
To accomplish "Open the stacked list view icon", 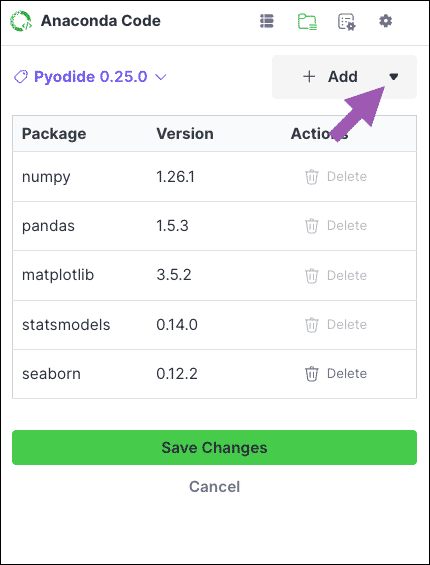I will [267, 21].
